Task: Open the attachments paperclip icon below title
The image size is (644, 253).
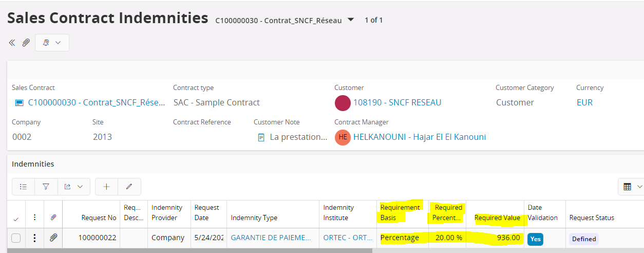Action: [26, 43]
